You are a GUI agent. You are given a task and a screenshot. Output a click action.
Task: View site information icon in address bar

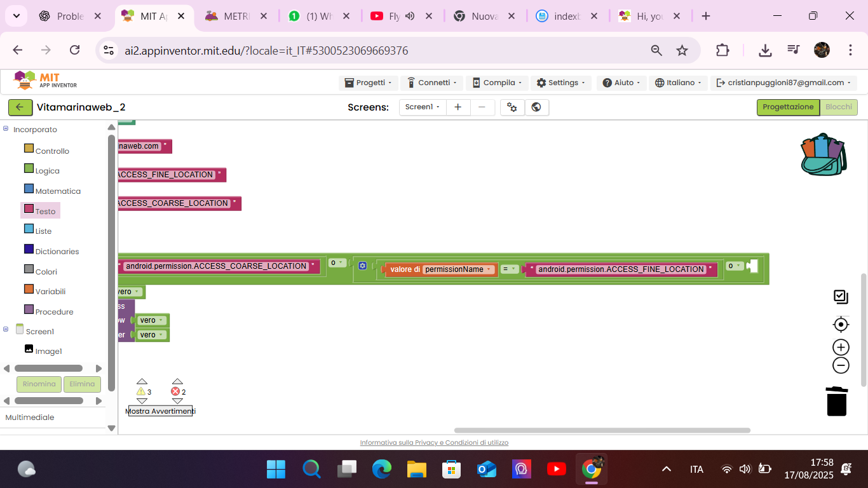click(109, 50)
